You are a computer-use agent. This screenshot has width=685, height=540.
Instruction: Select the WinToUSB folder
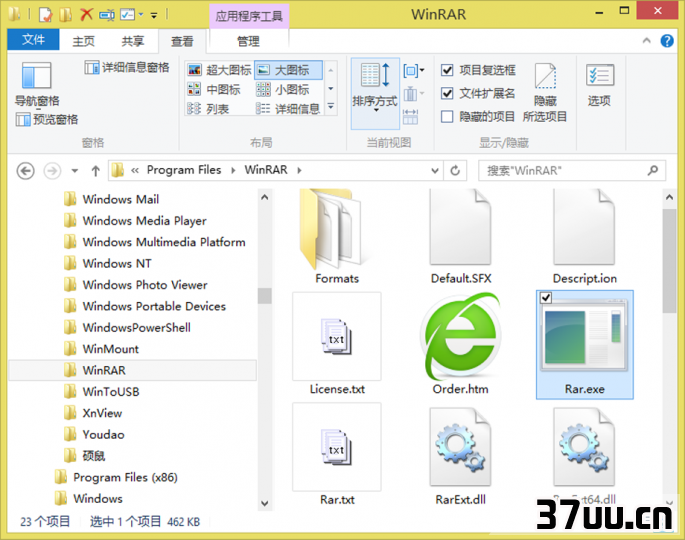[102, 391]
